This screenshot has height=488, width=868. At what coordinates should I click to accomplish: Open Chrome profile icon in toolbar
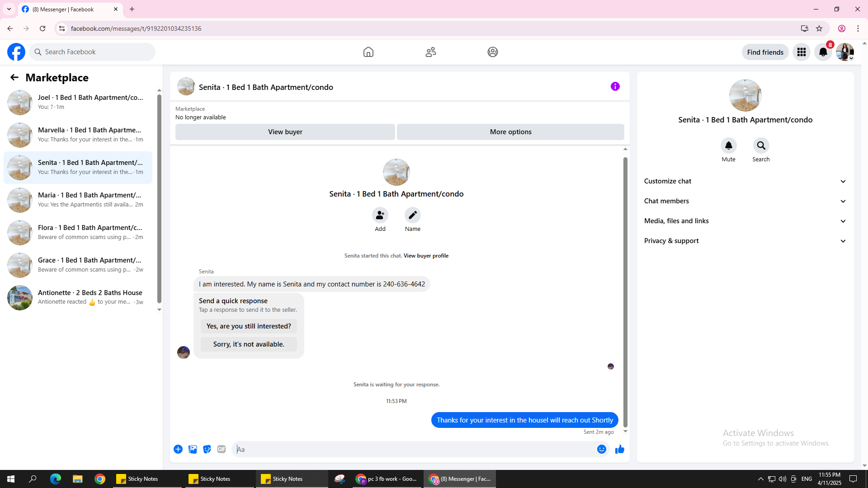842,28
